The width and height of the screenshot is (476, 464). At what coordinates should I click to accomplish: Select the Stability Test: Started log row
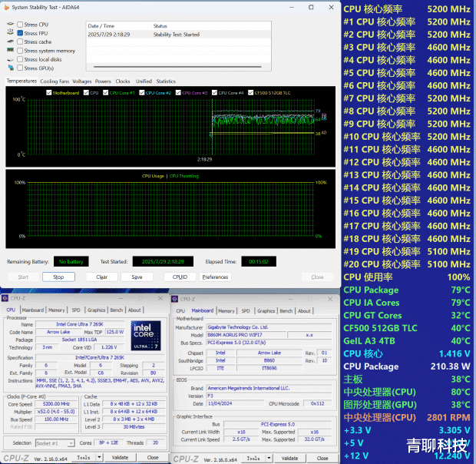[x=178, y=35]
